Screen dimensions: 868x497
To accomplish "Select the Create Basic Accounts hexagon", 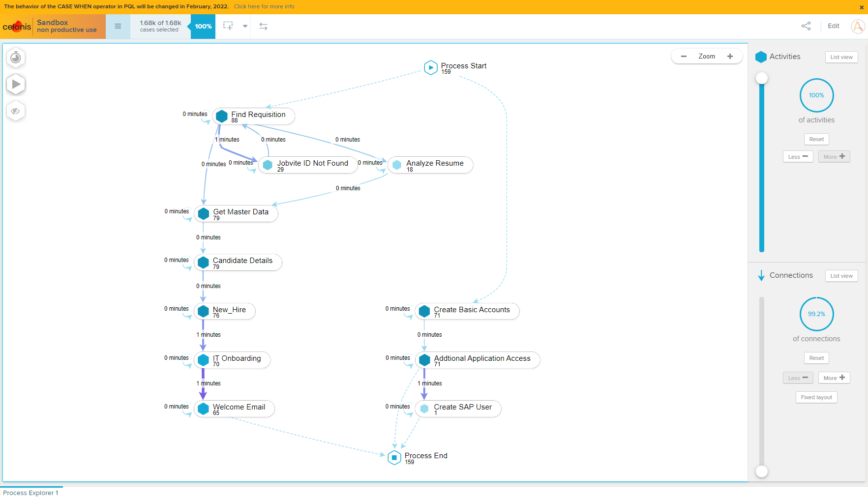I will (x=424, y=311).
